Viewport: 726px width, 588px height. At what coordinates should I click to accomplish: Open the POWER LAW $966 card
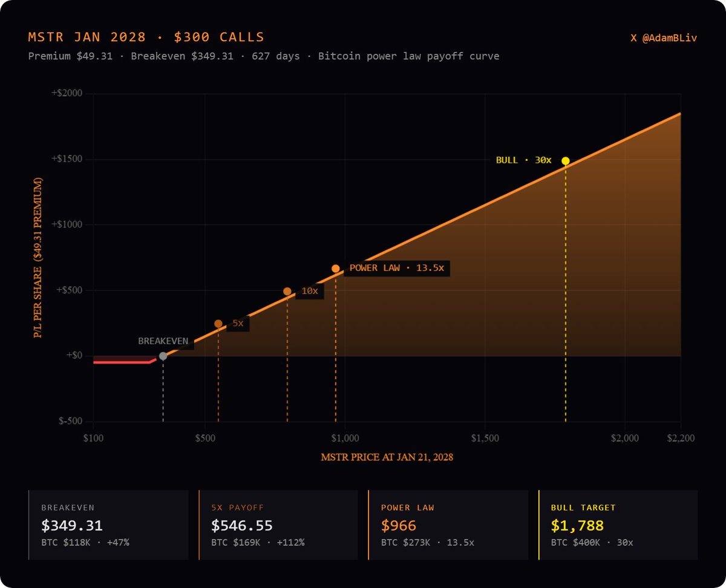(448, 525)
